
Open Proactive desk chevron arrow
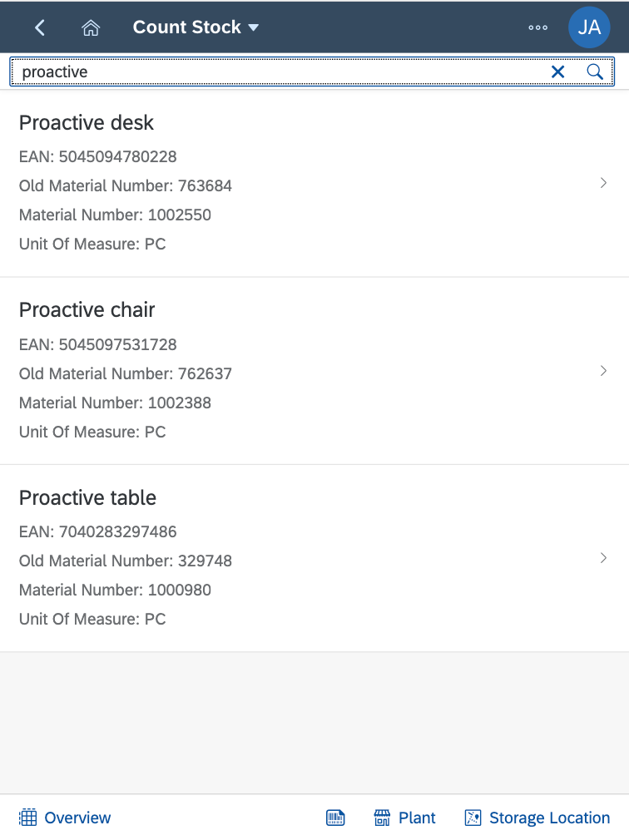tap(603, 183)
